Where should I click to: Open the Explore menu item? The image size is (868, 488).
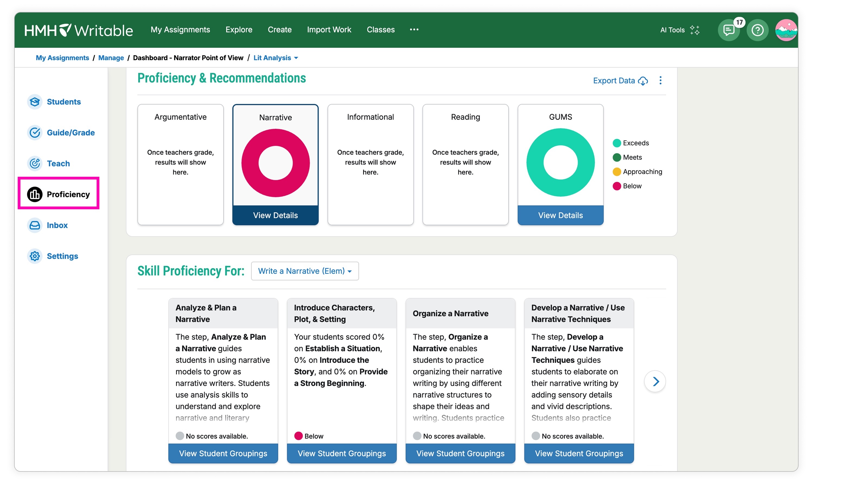pyautogui.click(x=239, y=30)
